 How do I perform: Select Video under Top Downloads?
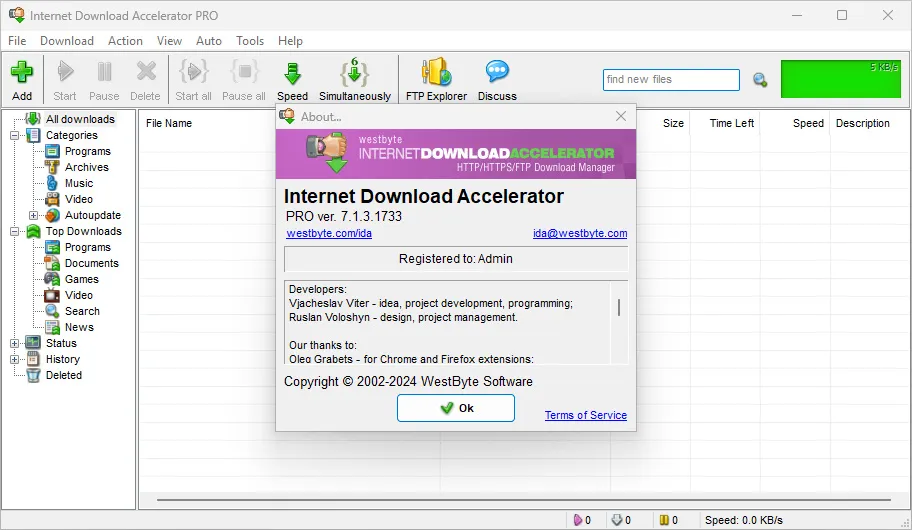click(x=79, y=295)
